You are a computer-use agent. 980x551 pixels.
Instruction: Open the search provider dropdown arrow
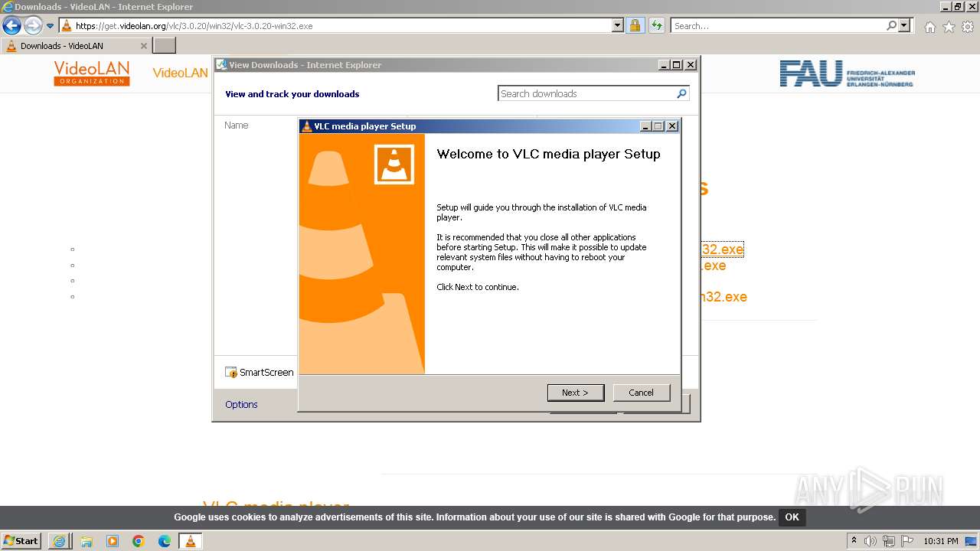904,25
